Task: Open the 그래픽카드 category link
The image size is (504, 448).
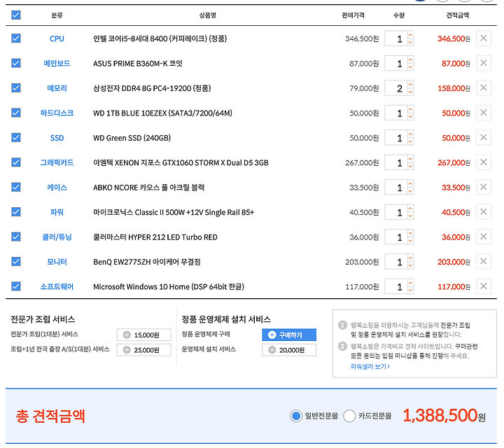Action: click(57, 162)
